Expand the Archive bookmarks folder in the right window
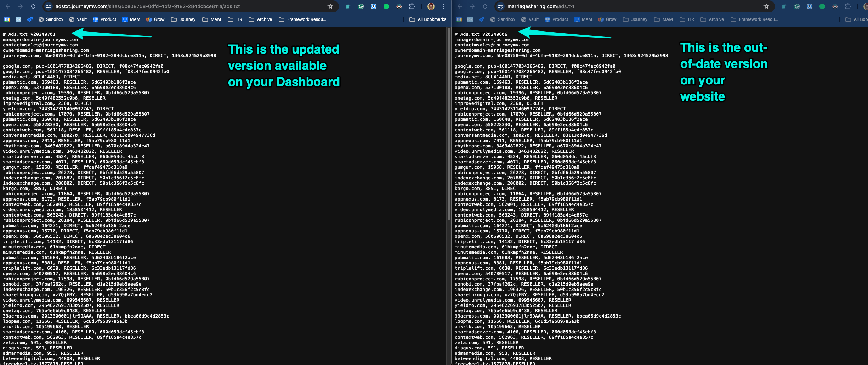 (712, 19)
